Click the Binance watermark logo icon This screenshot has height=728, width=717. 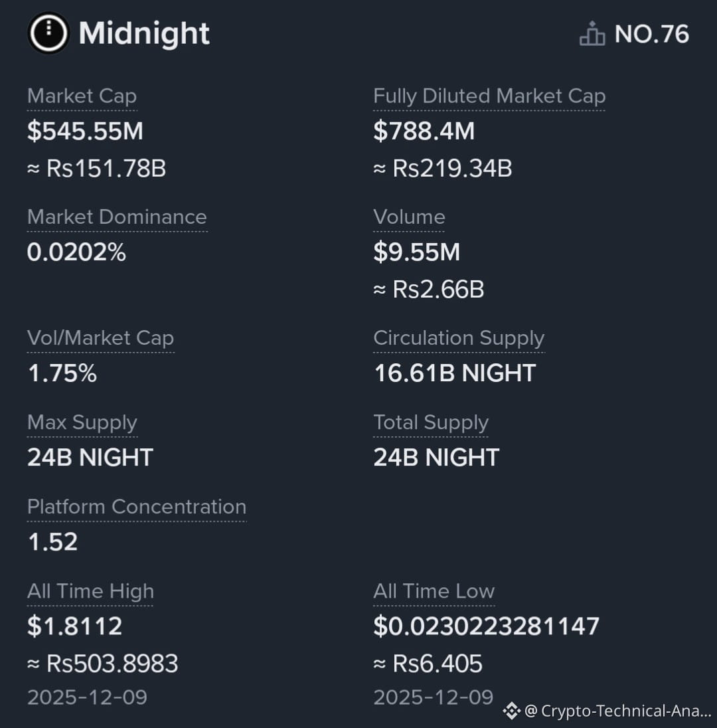click(511, 710)
